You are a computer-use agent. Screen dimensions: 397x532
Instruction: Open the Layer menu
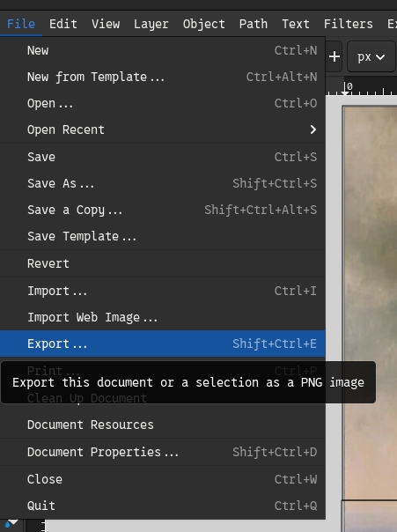click(x=151, y=24)
